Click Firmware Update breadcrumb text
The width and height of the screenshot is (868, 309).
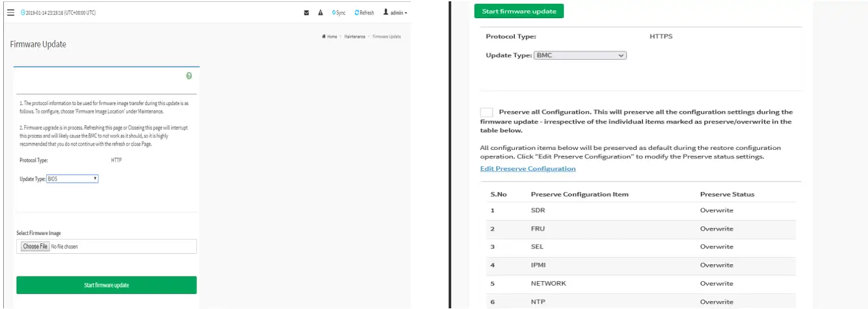pyautogui.click(x=387, y=36)
